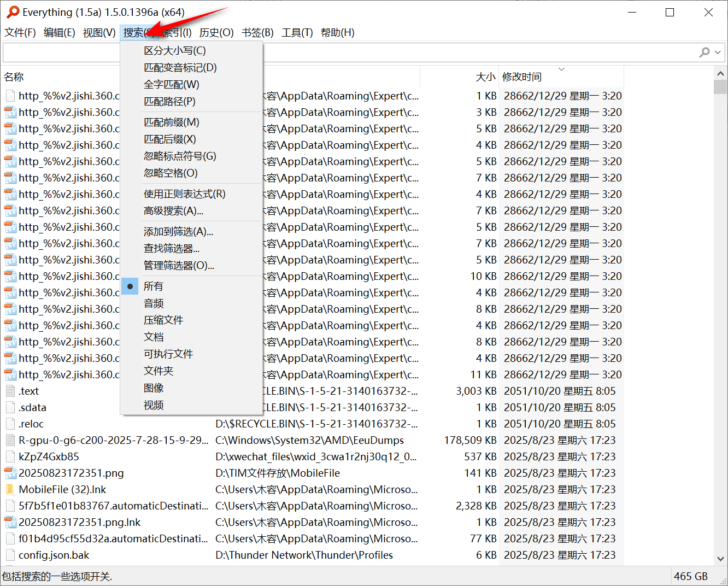Open the 文件(F) menu

[20, 33]
